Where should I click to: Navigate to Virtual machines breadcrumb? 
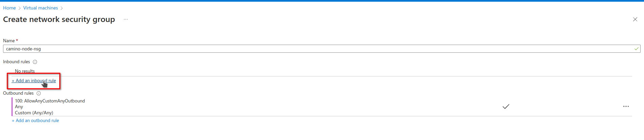click(x=40, y=8)
